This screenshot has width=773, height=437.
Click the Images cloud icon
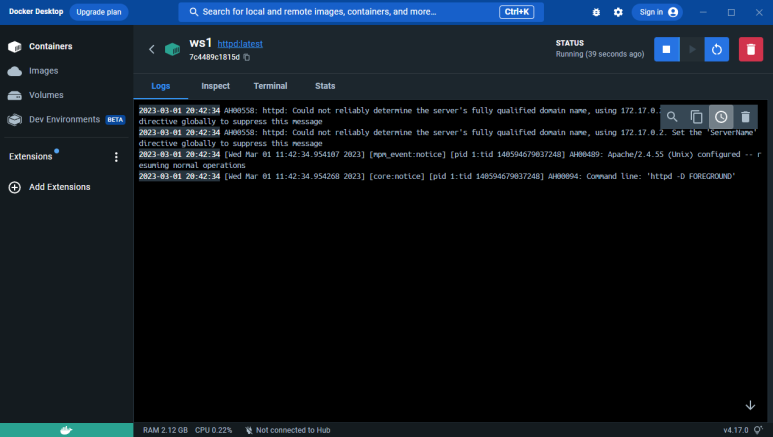(x=15, y=71)
